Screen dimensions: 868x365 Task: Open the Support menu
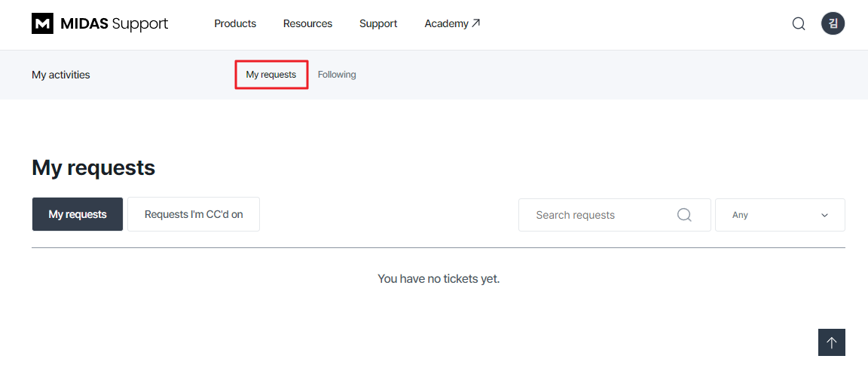(378, 24)
